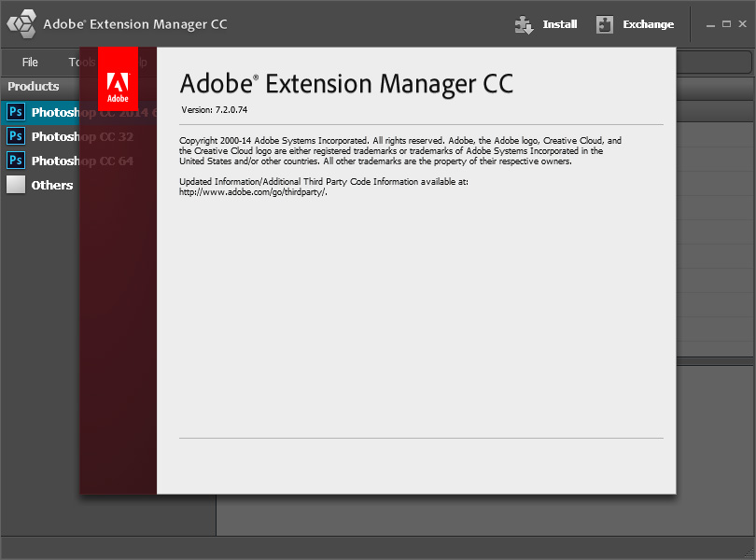
Task: Click the Exchange icon in the toolbar
Action: click(x=606, y=24)
